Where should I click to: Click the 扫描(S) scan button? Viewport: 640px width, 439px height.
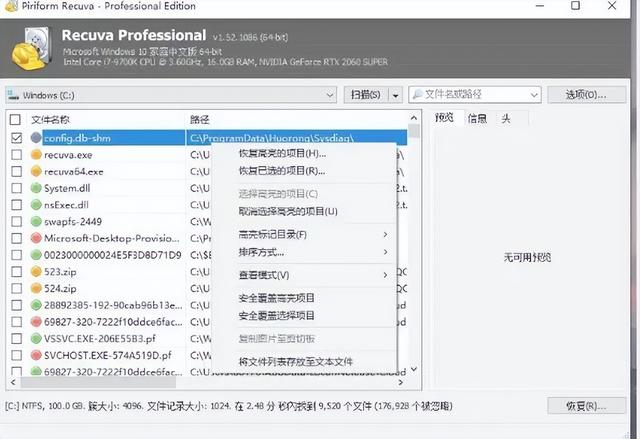[x=366, y=95]
